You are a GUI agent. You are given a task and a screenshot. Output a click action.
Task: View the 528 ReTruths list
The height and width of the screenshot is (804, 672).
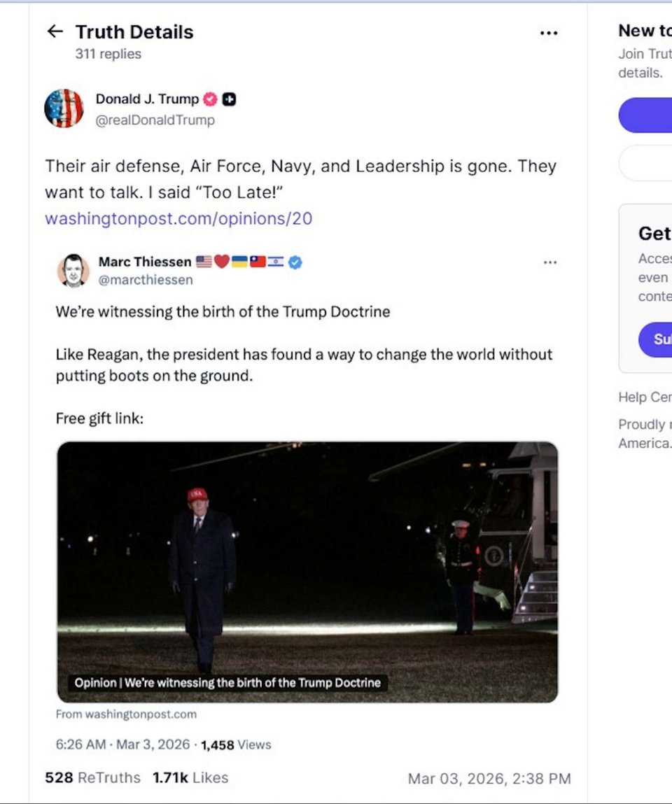(x=92, y=777)
